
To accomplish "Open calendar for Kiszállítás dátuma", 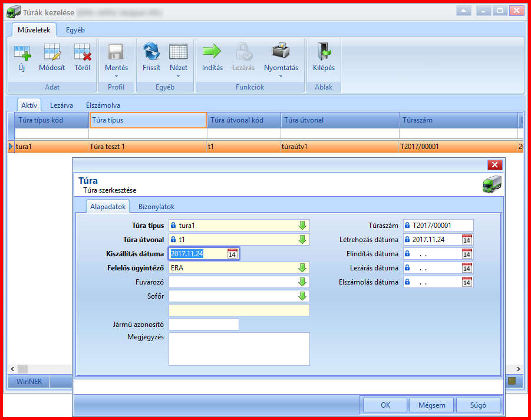I will 232,254.
